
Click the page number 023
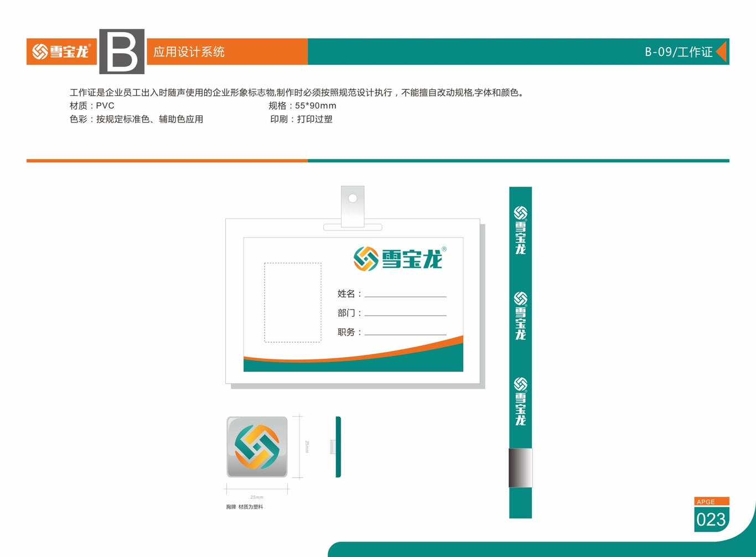(x=711, y=519)
